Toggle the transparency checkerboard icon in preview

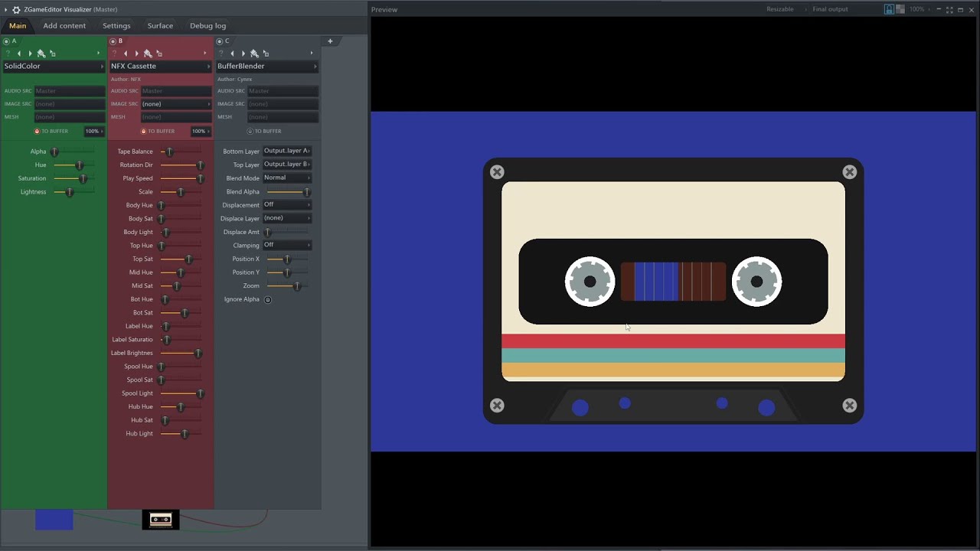(900, 9)
